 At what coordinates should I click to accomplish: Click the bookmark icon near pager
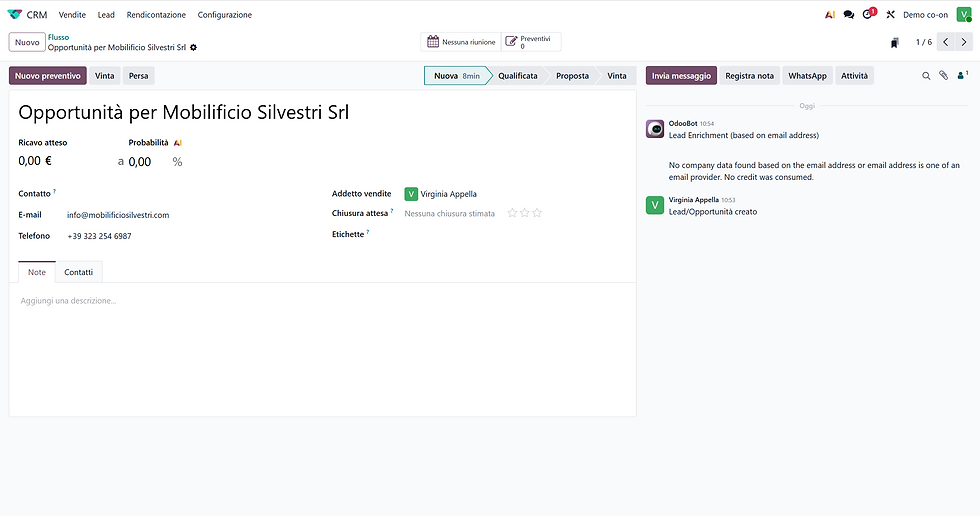tap(894, 42)
